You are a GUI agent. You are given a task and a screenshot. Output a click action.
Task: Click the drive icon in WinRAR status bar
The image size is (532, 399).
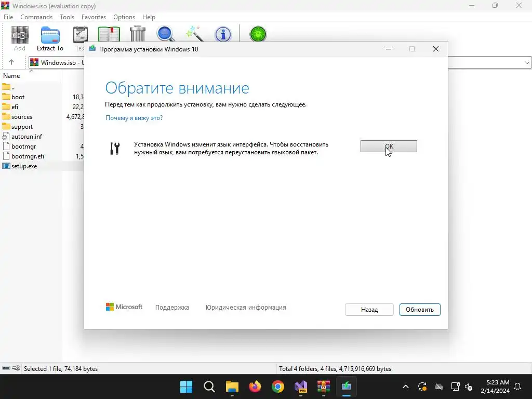(x=6, y=368)
